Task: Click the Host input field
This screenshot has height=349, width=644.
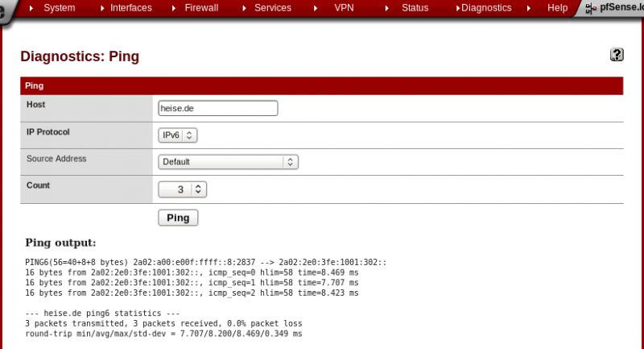Action: (218, 109)
